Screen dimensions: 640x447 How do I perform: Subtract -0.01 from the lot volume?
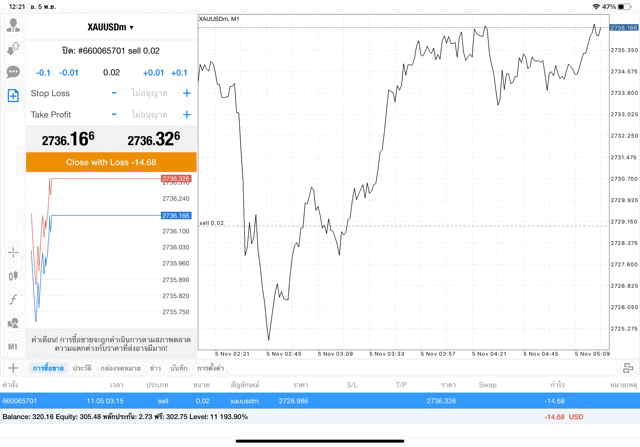click(69, 72)
